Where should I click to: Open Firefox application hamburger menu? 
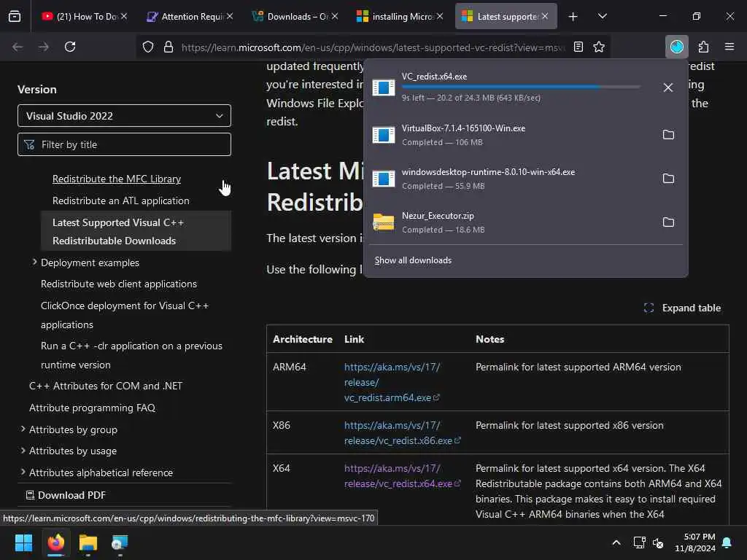pos(729,47)
